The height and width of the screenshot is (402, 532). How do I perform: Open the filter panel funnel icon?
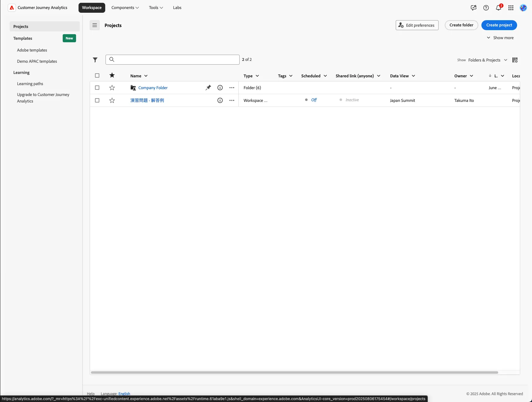[95, 60]
